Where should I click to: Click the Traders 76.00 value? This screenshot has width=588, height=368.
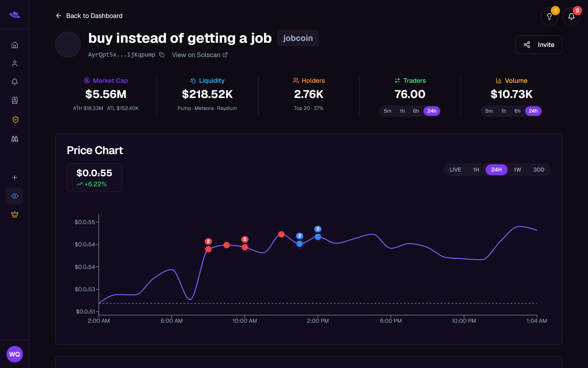pos(410,94)
